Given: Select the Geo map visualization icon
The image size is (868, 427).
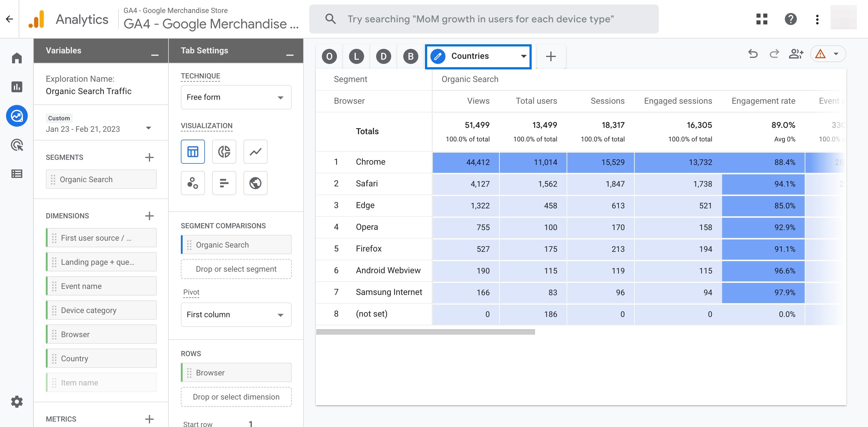Looking at the screenshot, I should 255,183.
